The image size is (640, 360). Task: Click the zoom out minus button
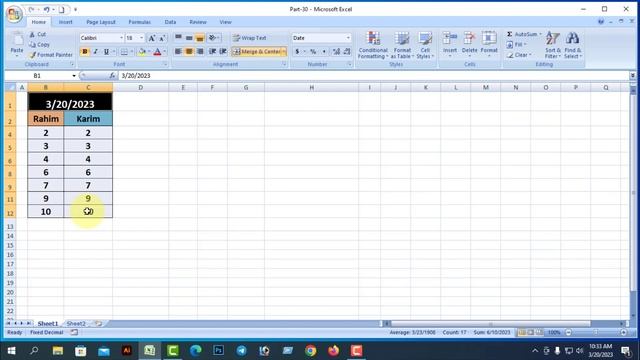tap(568, 333)
